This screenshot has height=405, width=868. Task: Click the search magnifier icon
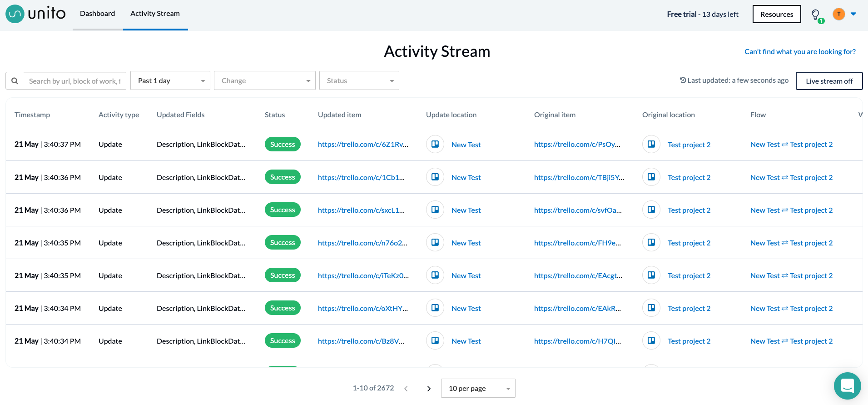(15, 81)
